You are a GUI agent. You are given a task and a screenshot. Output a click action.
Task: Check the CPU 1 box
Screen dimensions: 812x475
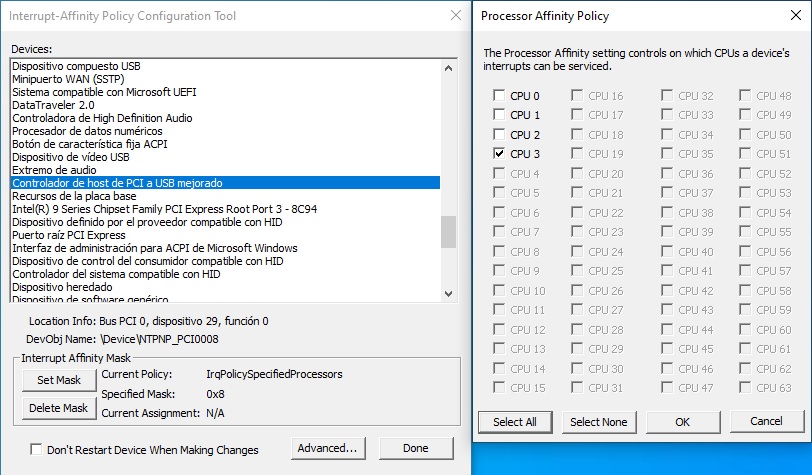(x=499, y=115)
